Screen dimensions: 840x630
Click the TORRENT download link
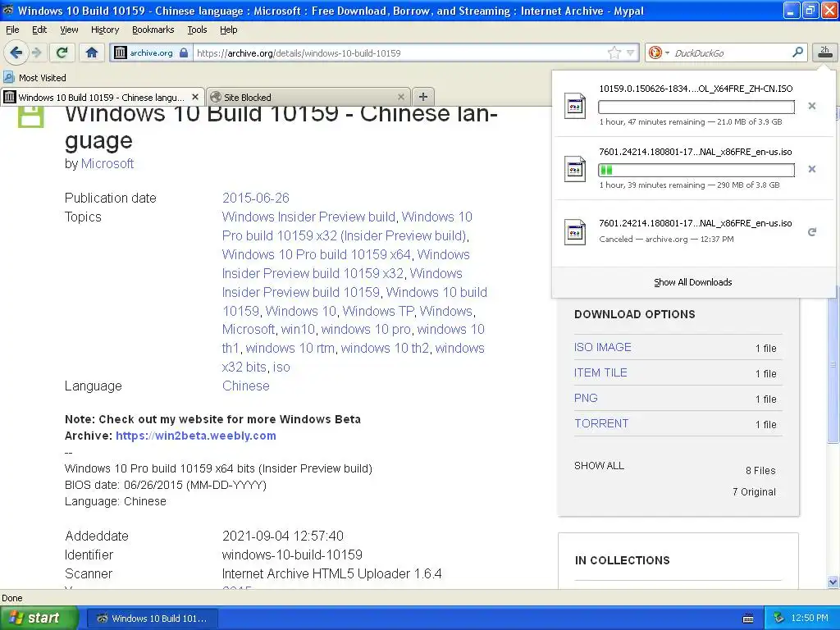click(601, 424)
